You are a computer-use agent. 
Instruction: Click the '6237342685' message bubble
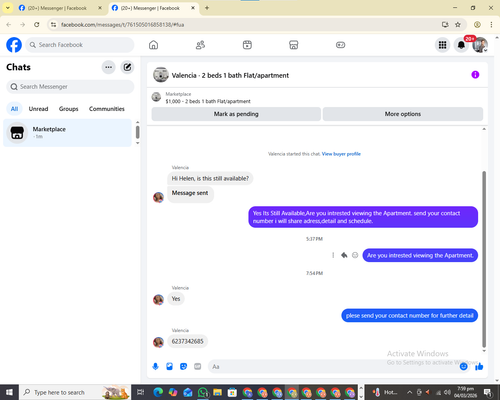[x=187, y=341]
